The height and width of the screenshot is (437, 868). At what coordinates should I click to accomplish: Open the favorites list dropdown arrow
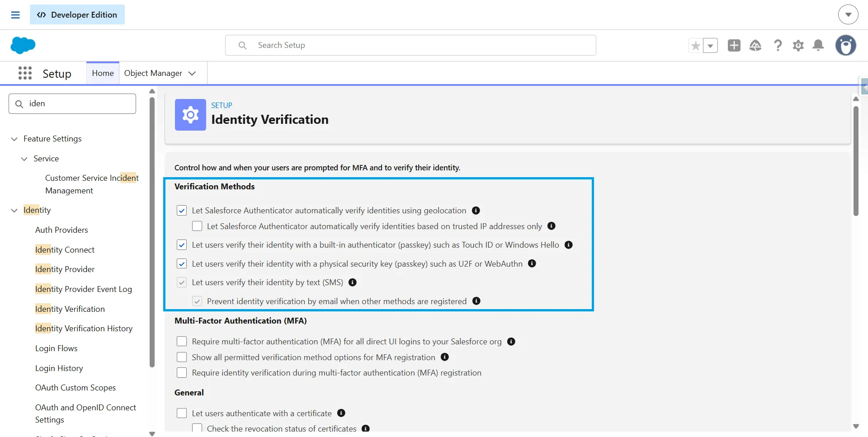tap(711, 46)
